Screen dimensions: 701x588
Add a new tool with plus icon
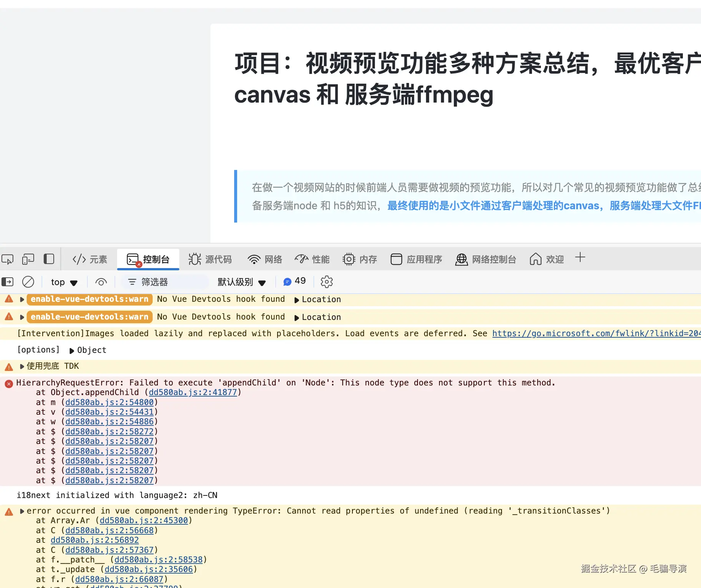click(x=580, y=257)
